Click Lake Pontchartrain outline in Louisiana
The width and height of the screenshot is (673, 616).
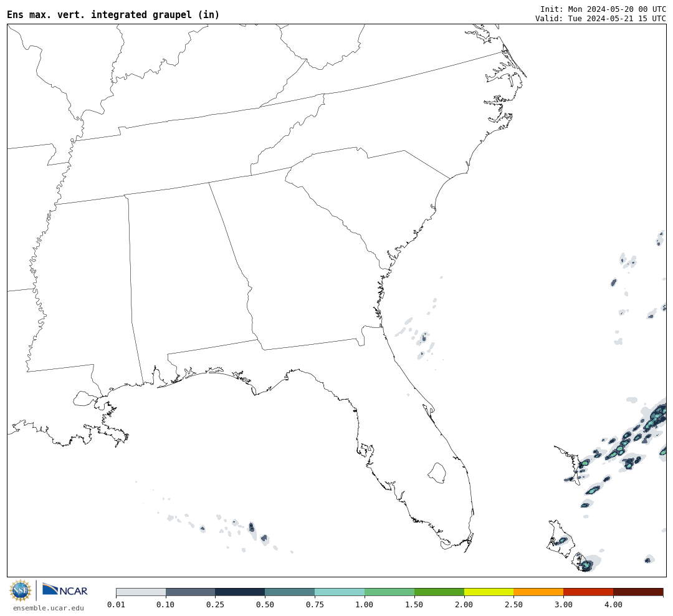(85, 398)
